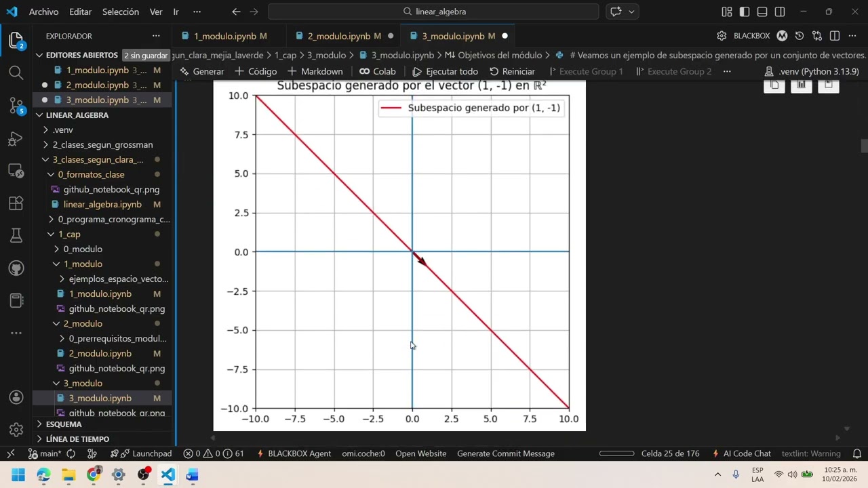Split the editor to the right
This screenshot has height=488, width=868.
pos(835,36)
